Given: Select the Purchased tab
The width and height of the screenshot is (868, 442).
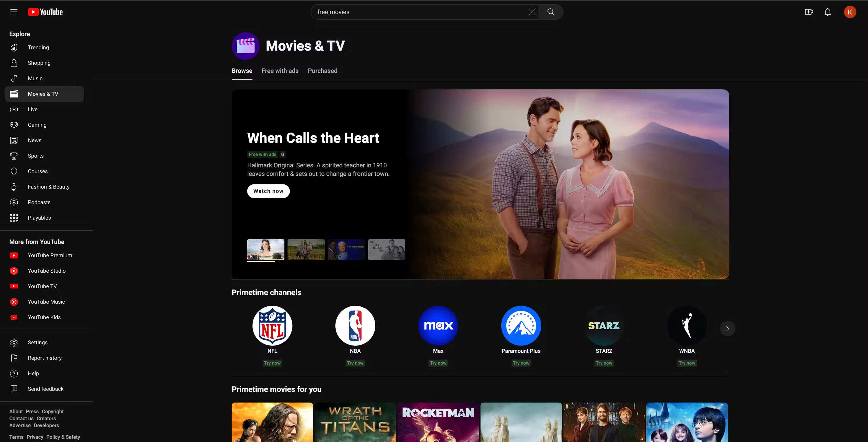Looking at the screenshot, I should click(323, 71).
